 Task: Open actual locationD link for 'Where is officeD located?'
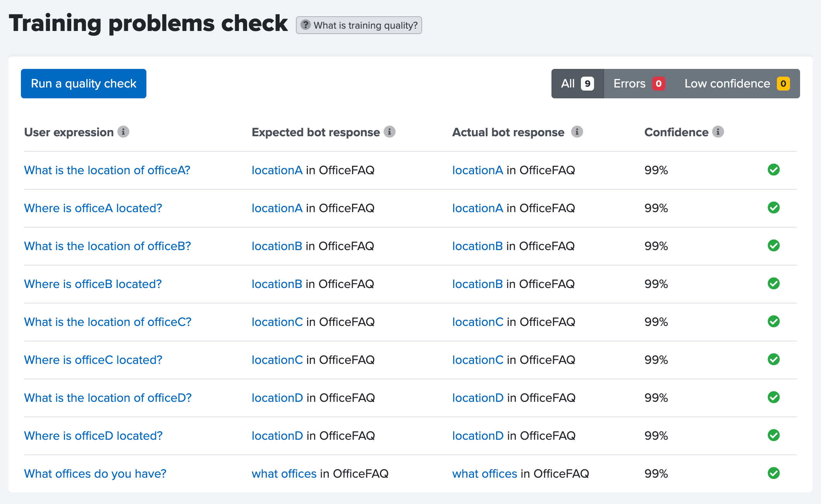(478, 436)
